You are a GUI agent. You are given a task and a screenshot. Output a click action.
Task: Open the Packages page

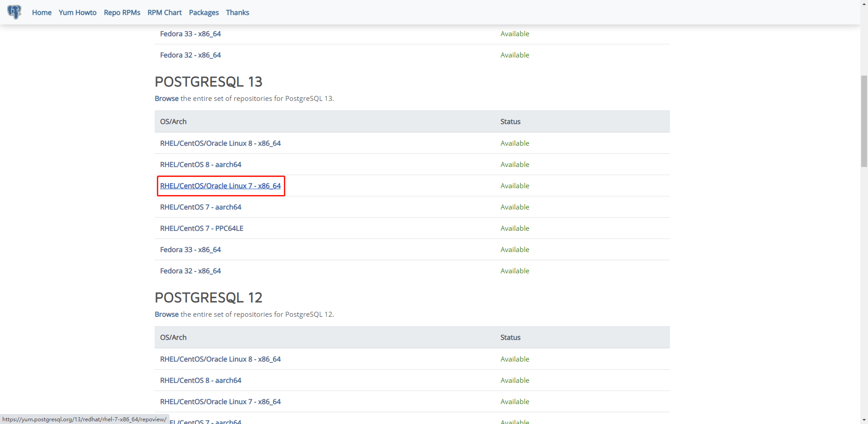tap(203, 12)
